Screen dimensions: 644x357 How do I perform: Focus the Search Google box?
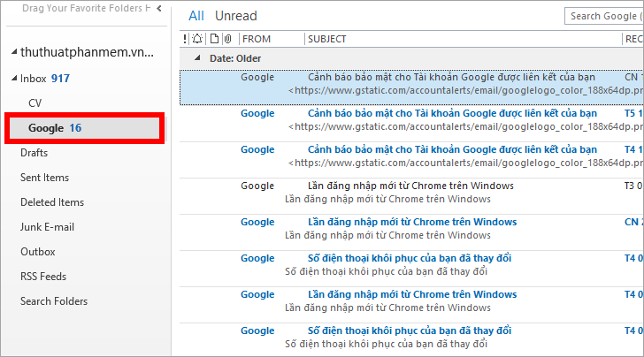604,16
